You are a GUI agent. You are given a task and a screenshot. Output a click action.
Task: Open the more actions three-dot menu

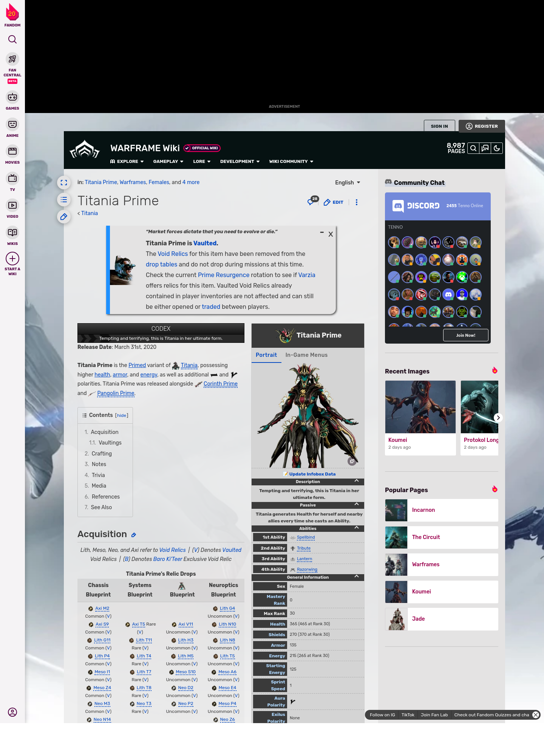pyautogui.click(x=357, y=202)
